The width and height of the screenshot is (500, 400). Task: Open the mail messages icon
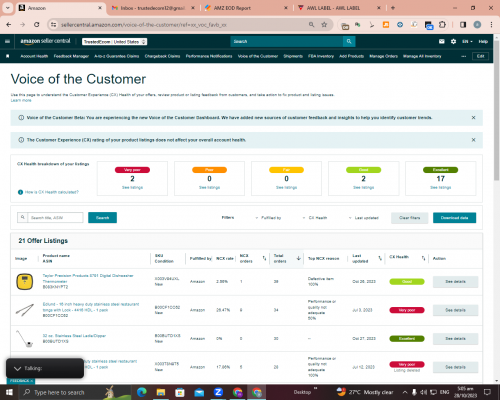pos(442,41)
